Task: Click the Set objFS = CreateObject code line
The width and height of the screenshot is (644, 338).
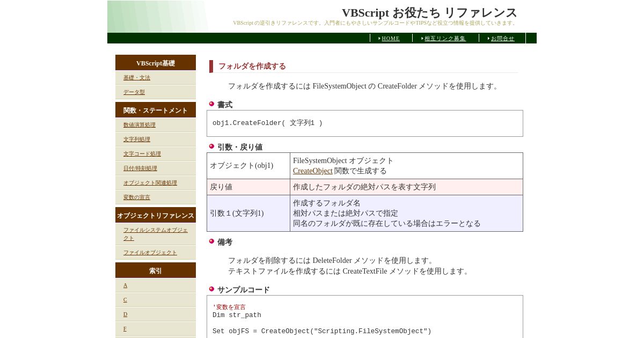Action: click(x=322, y=332)
